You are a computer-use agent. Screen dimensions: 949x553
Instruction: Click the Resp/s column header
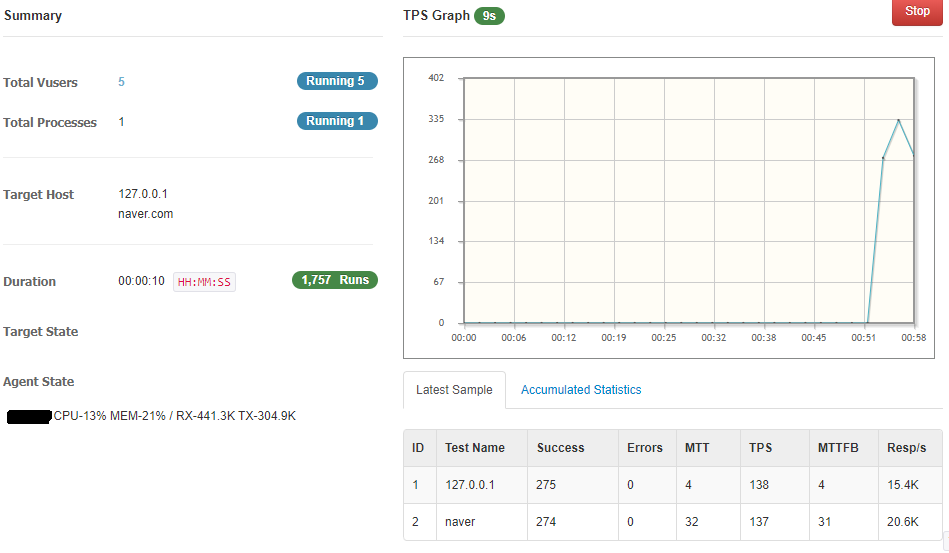pos(906,448)
